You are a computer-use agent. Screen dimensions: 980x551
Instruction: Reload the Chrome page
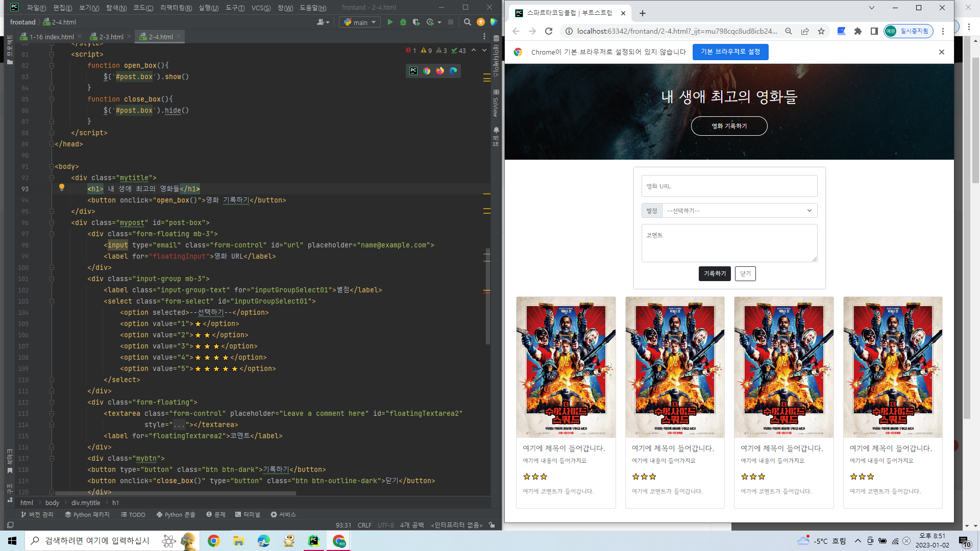pyautogui.click(x=549, y=31)
